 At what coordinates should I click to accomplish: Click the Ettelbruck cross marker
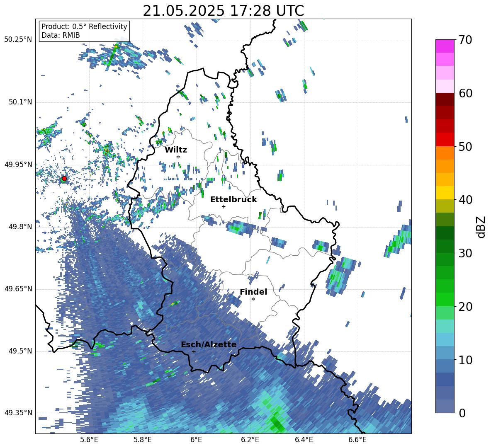tap(224, 206)
